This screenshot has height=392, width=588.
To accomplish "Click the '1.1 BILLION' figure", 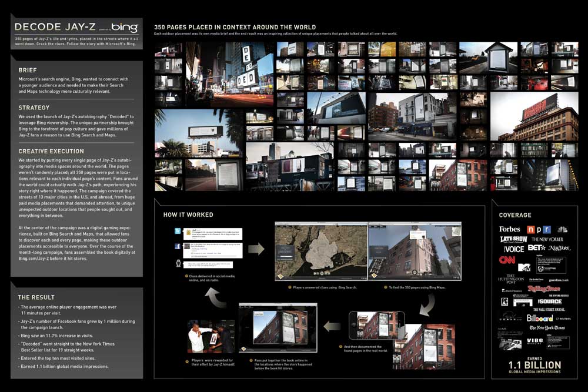I will pos(534,366).
